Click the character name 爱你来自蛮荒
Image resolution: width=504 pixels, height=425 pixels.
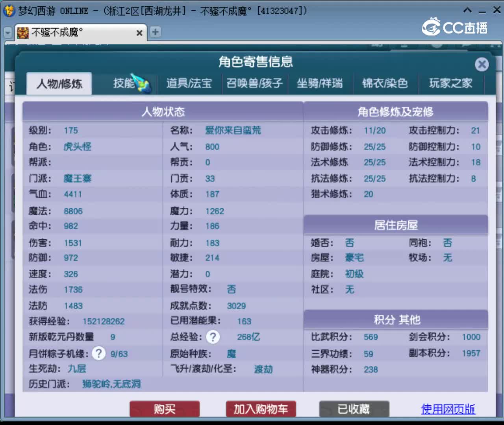(x=233, y=130)
